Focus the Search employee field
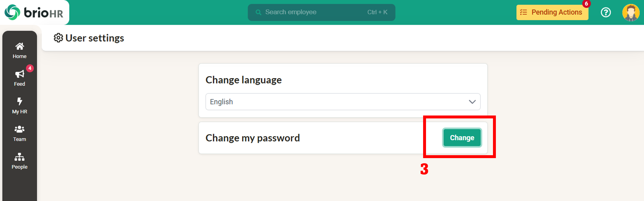The image size is (644, 201). click(321, 12)
